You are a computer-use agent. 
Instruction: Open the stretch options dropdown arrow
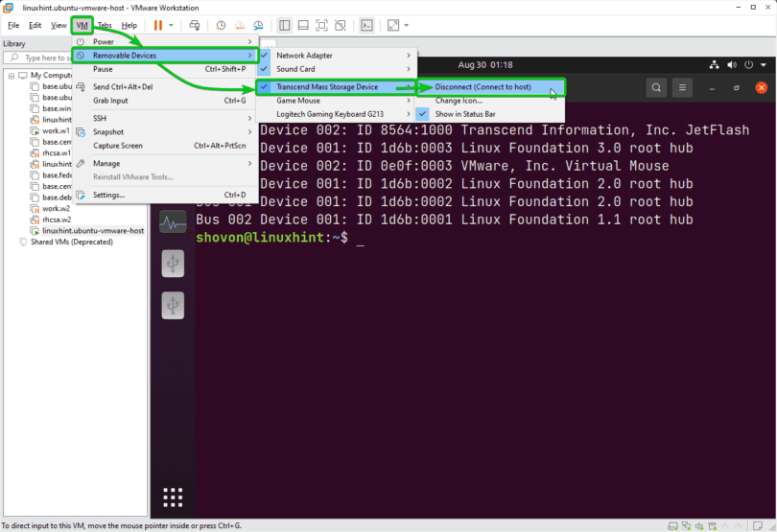point(407,25)
